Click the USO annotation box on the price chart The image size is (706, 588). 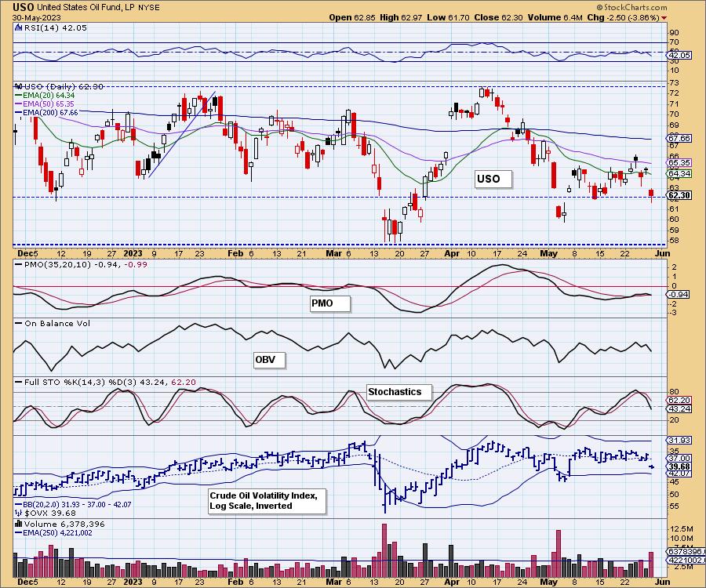(493, 179)
